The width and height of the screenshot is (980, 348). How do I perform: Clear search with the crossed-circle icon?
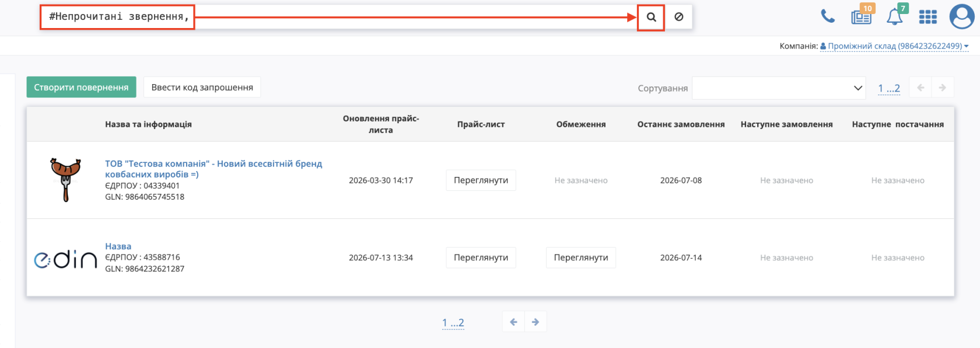point(678,17)
